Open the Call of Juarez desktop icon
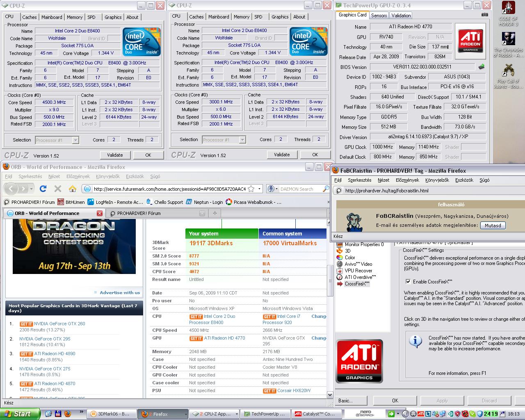The width and height of the screenshot is (525, 420). 508,75
